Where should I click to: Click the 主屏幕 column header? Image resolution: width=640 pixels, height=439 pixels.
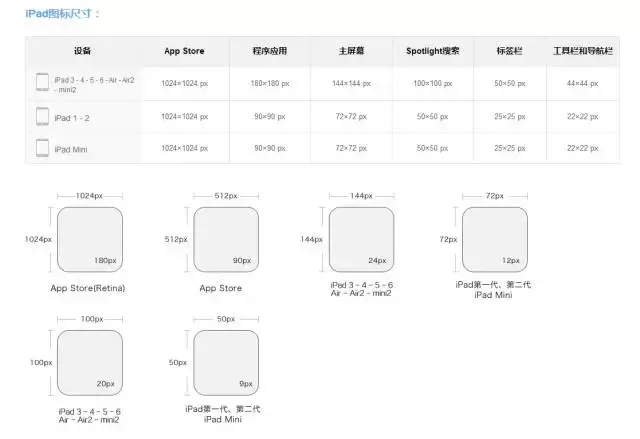pyautogui.click(x=351, y=51)
